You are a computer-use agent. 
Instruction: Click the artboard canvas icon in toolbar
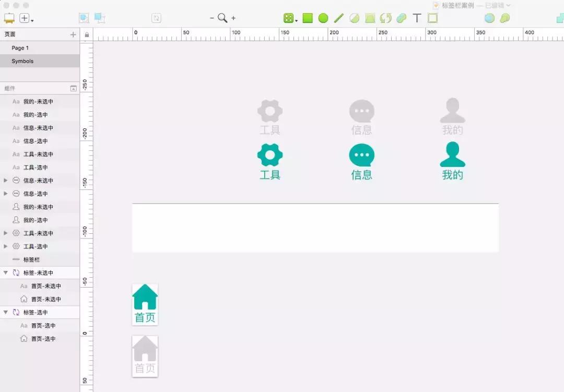pos(9,18)
